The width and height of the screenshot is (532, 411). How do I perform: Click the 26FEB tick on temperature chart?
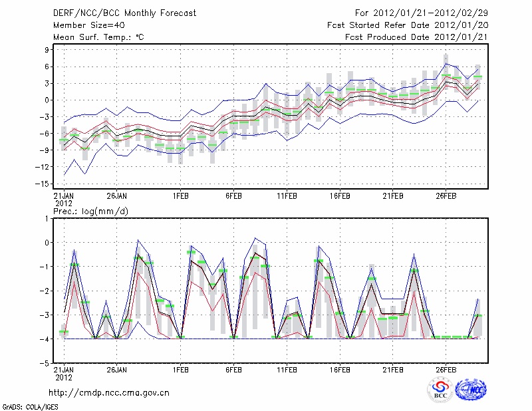point(446,196)
